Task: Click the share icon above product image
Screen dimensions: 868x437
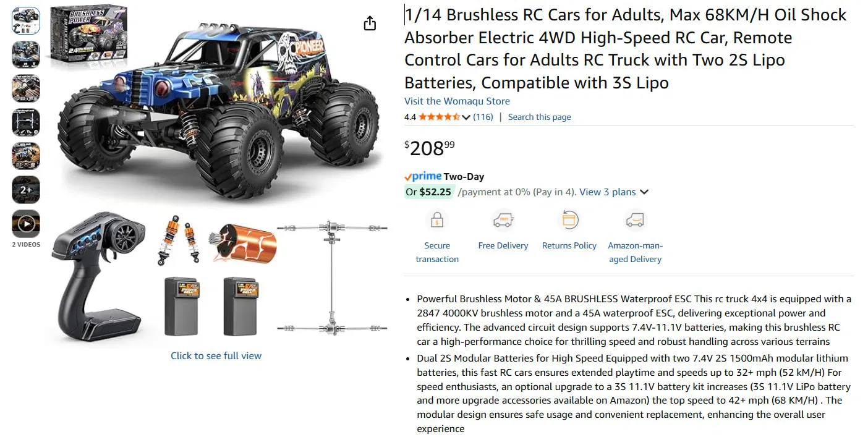Action: (370, 23)
